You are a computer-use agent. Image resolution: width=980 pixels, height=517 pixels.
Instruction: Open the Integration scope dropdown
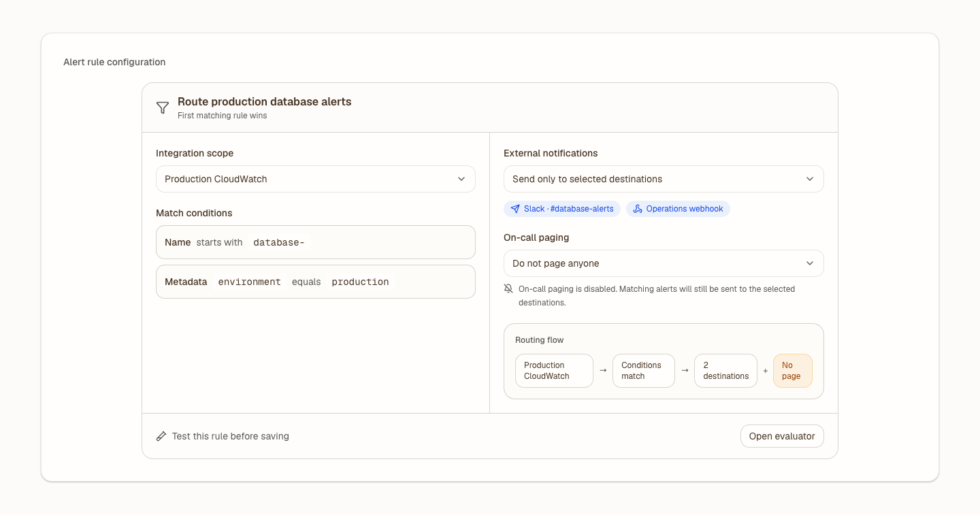click(x=316, y=179)
